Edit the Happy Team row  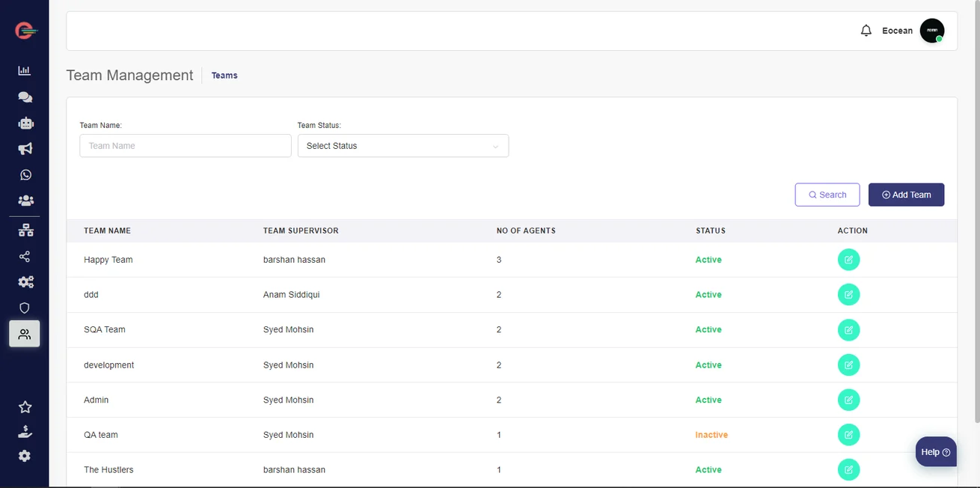tap(848, 260)
